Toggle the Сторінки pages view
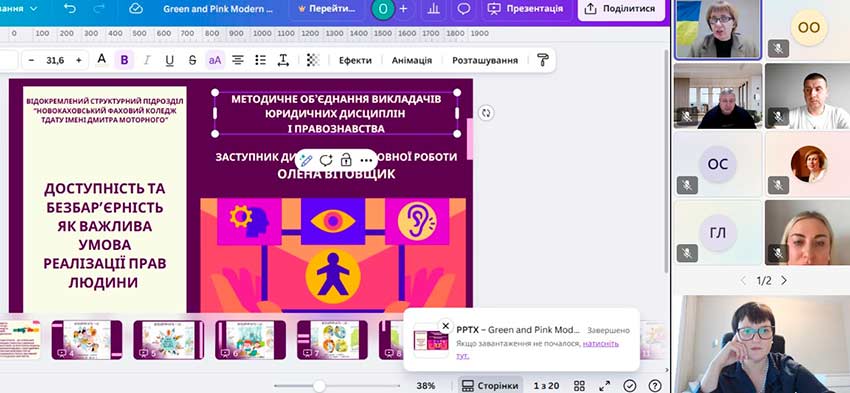Screen dimensions: 850x393 (490, 385)
